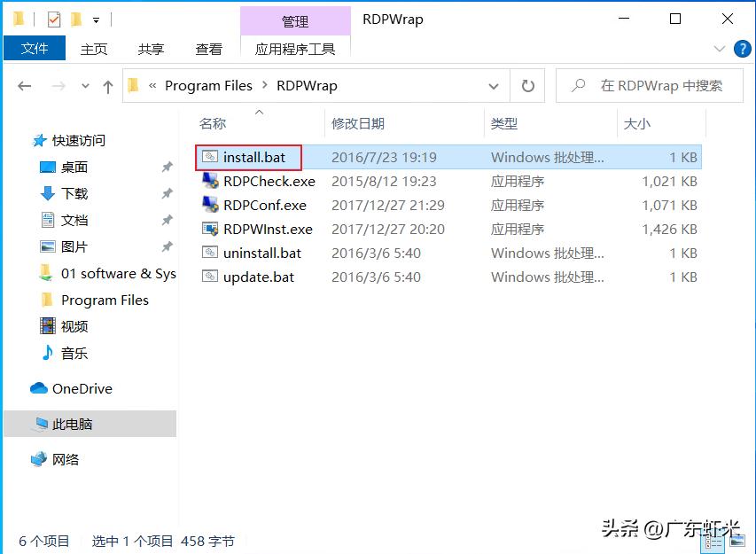Open Explorer help via question mark icon
The width and height of the screenshot is (756, 554).
(742, 49)
